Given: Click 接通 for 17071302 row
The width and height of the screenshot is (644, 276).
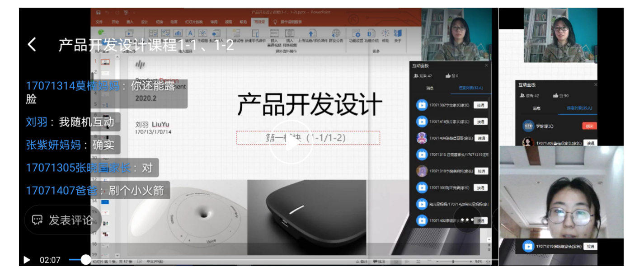Looking at the screenshot, I should 481,105.
